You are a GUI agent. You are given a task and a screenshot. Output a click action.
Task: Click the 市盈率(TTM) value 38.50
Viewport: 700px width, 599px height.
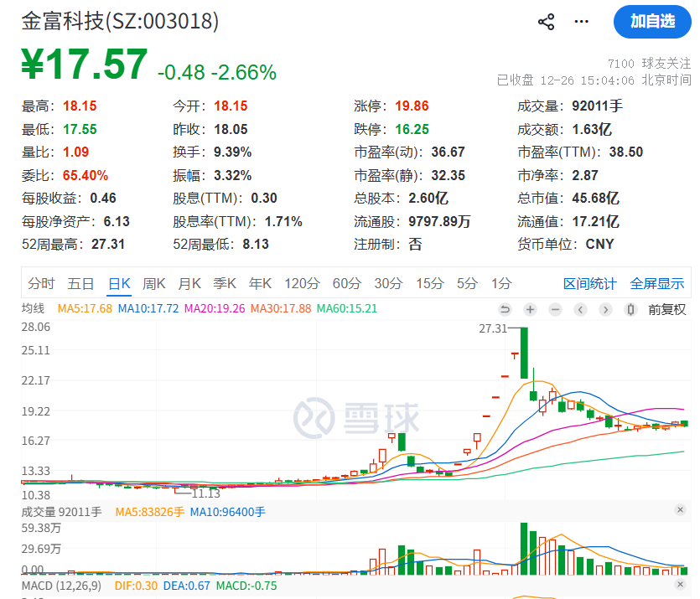coord(626,152)
